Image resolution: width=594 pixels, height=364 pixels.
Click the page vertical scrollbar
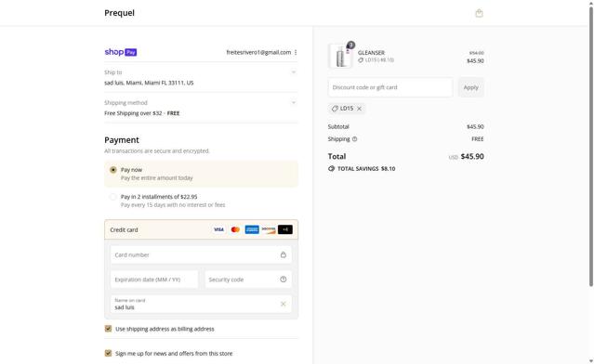[590, 148]
